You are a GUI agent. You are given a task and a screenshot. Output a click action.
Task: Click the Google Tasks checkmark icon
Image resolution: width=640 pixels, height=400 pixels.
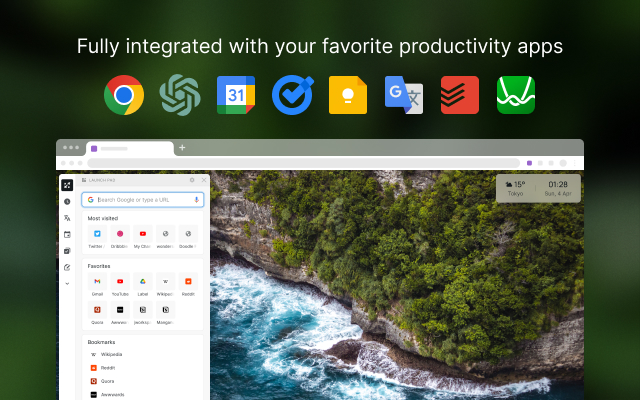pos(292,95)
